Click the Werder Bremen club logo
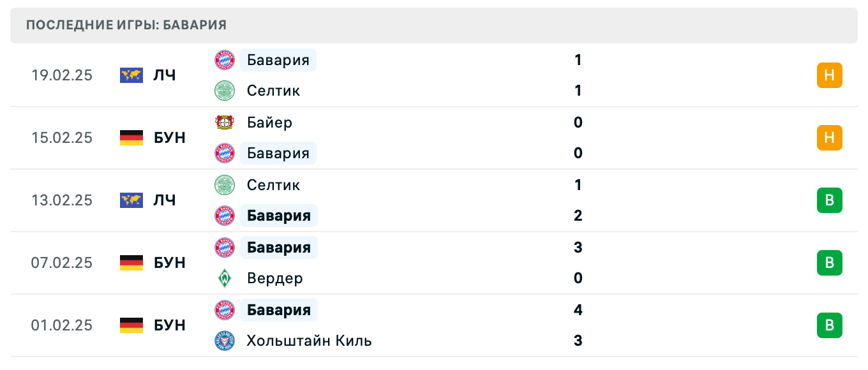This screenshot has width=868, height=370. pos(225,278)
